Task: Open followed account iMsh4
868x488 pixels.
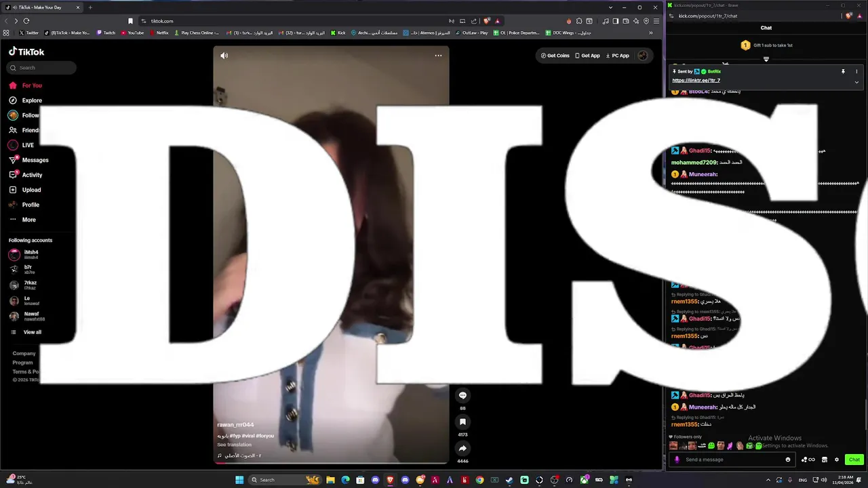Action: [24, 255]
